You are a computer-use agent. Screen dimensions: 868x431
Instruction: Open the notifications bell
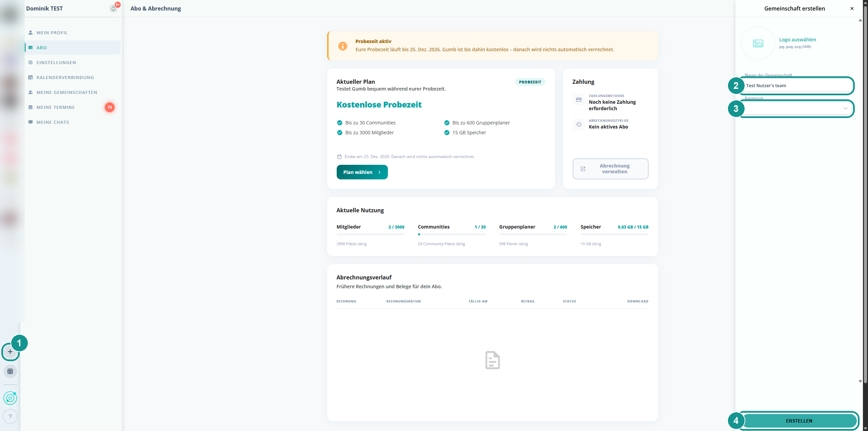pyautogui.click(x=113, y=8)
